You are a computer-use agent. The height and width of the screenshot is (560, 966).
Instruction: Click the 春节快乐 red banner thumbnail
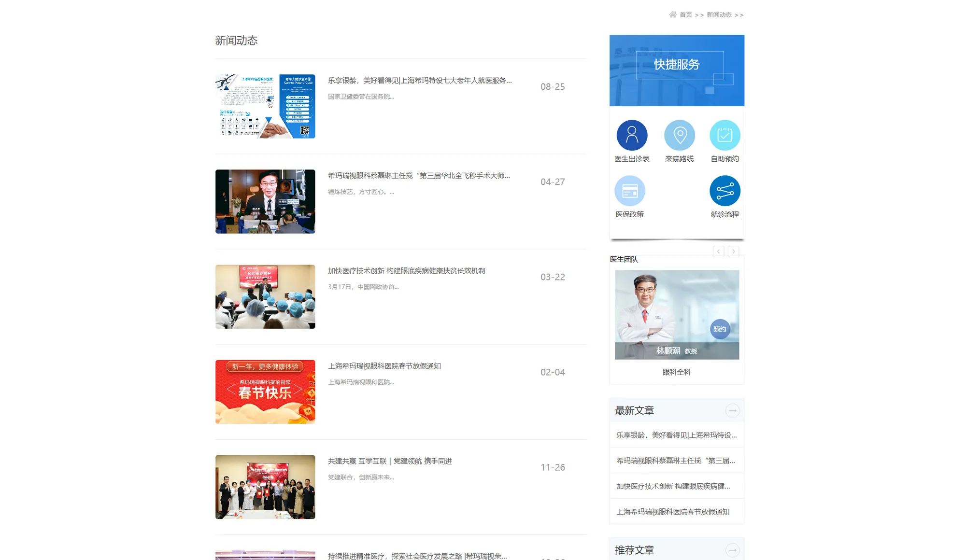click(x=265, y=392)
